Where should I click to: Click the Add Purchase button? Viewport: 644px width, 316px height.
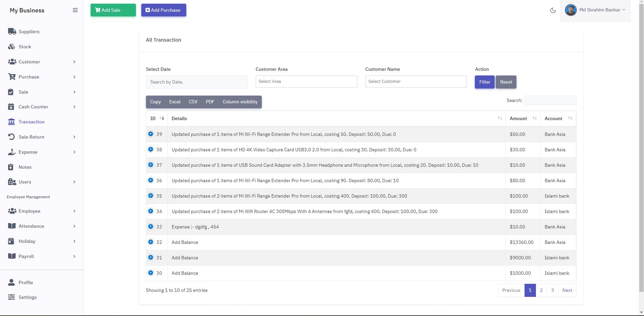[164, 10]
